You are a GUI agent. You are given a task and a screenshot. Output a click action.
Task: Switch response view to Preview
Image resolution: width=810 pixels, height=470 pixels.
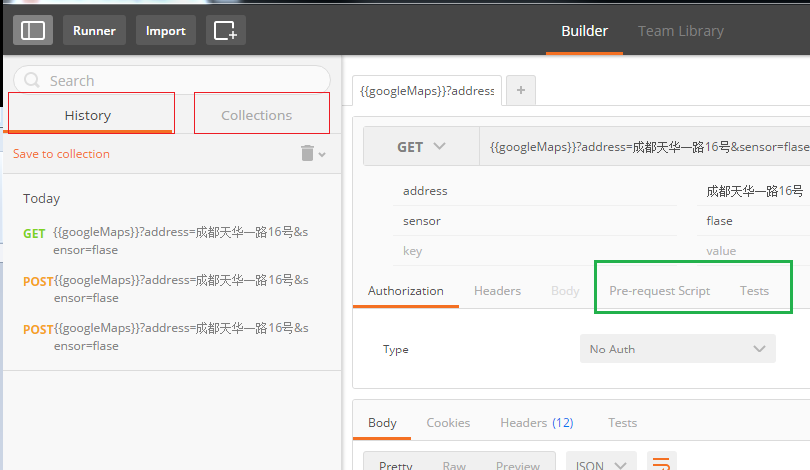[x=518, y=464]
